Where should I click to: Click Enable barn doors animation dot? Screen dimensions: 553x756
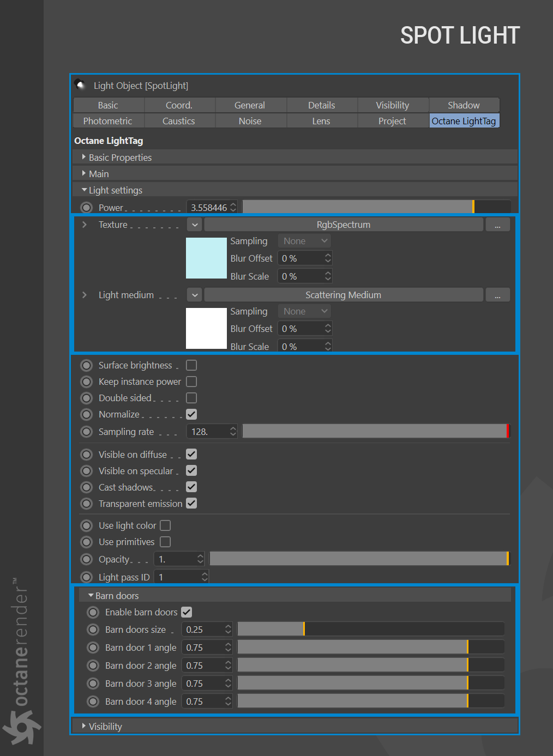[93, 612]
